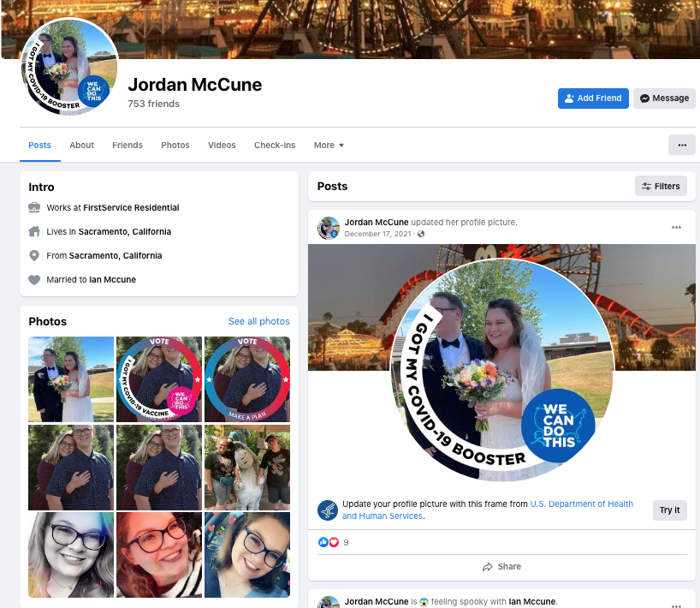Screen dimensions: 700x608
Task: Click the love heart reaction icon
Action: 334,542
